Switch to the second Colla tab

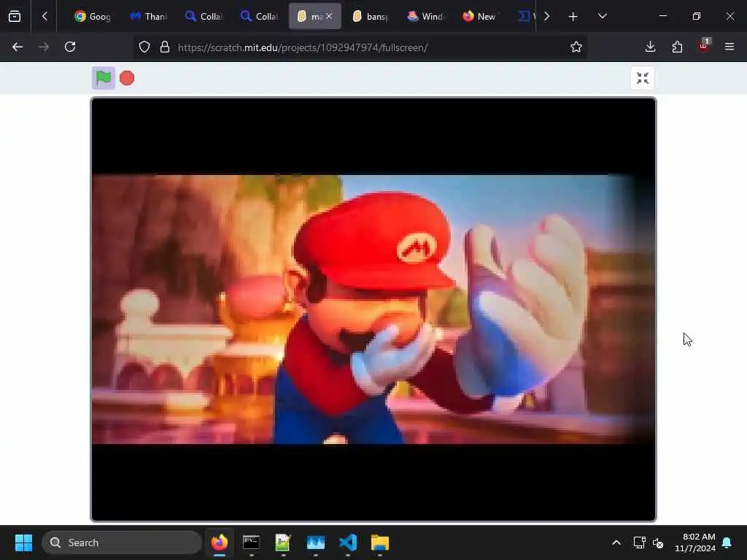coord(259,16)
